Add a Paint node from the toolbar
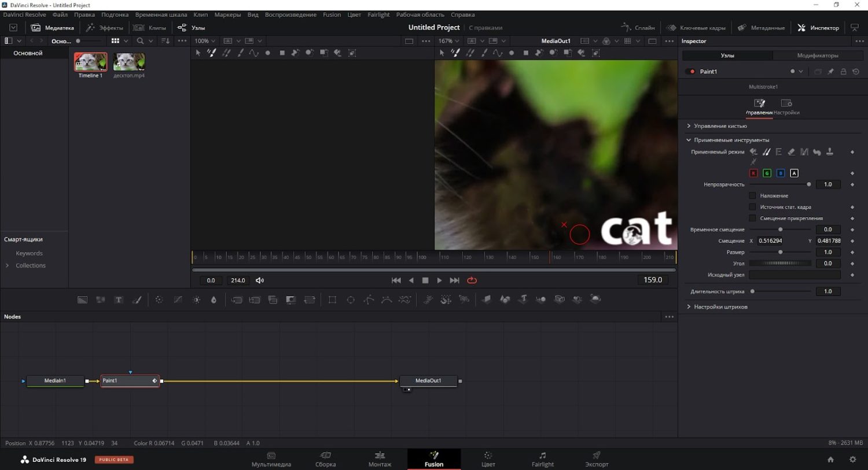The height and width of the screenshot is (470, 868). click(x=137, y=299)
